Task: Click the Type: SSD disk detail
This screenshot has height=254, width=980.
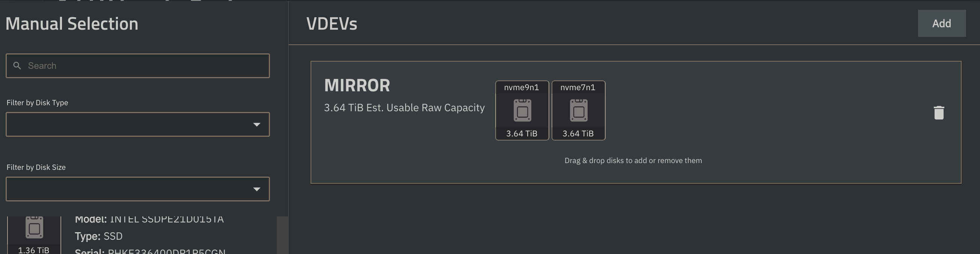Action: tap(98, 236)
